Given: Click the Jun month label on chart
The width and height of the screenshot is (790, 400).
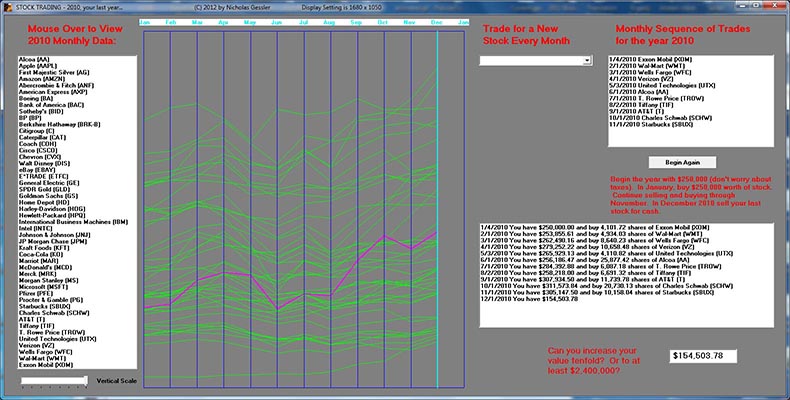Looking at the screenshot, I should [x=277, y=23].
